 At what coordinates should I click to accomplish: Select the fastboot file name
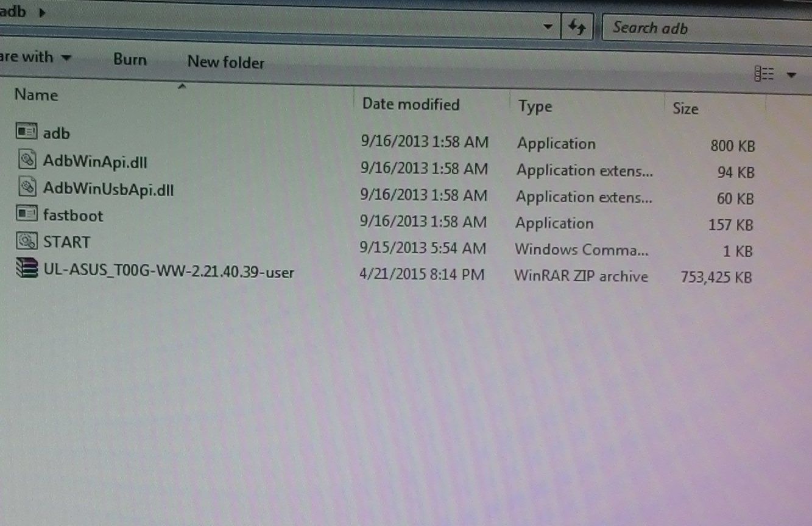click(x=73, y=216)
